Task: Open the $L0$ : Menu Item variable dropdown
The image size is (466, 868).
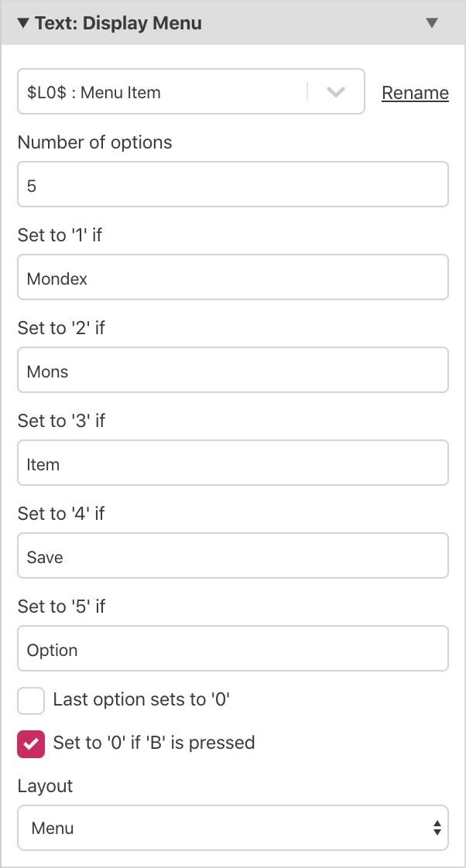Action: click(x=163, y=92)
